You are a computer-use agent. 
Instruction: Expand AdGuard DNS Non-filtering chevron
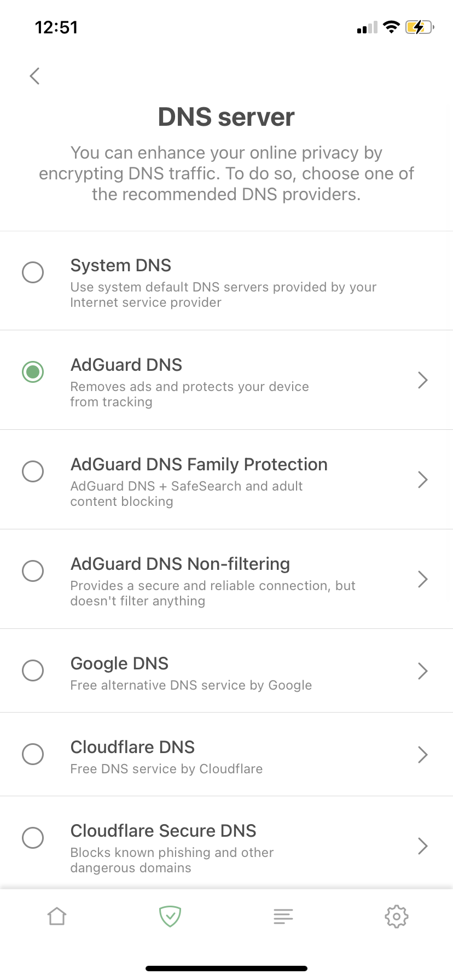click(422, 579)
